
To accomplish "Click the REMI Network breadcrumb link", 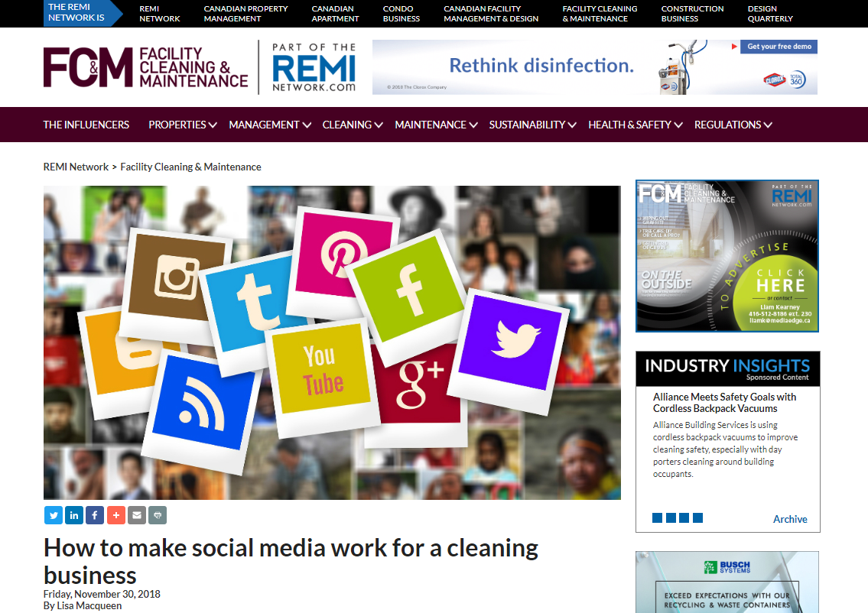I will (x=76, y=167).
